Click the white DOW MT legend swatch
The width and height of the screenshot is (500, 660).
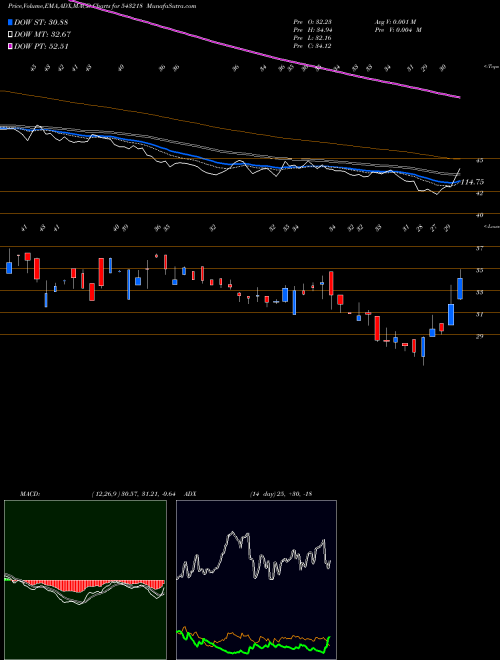[x=11, y=35]
